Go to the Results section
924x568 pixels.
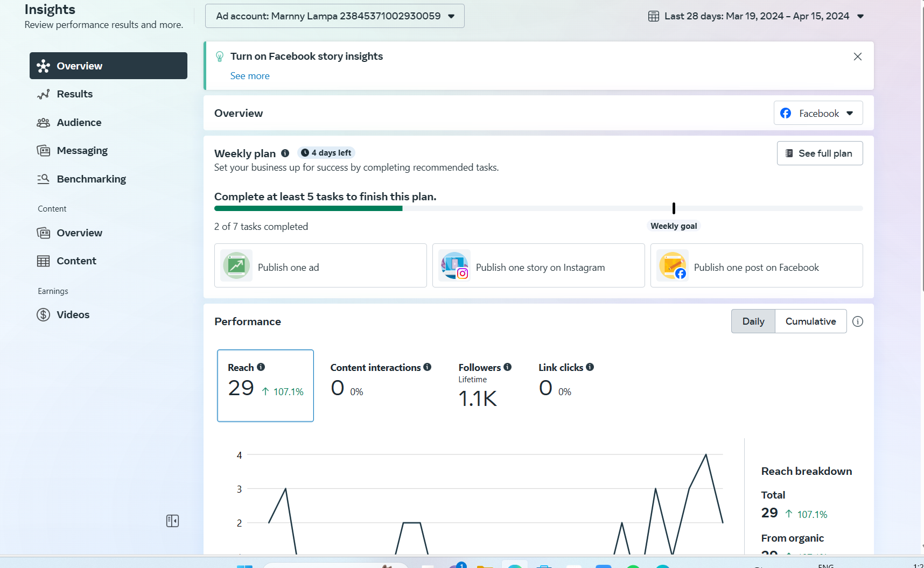[108, 94]
